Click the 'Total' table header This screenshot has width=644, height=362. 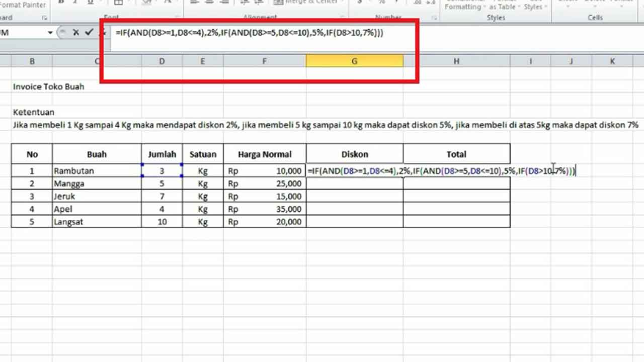click(x=456, y=154)
